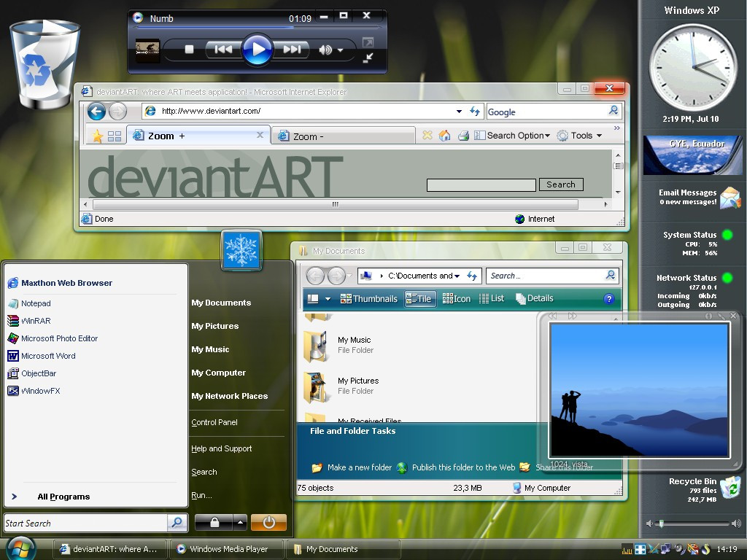Select Tile view in My Documents

(419, 298)
